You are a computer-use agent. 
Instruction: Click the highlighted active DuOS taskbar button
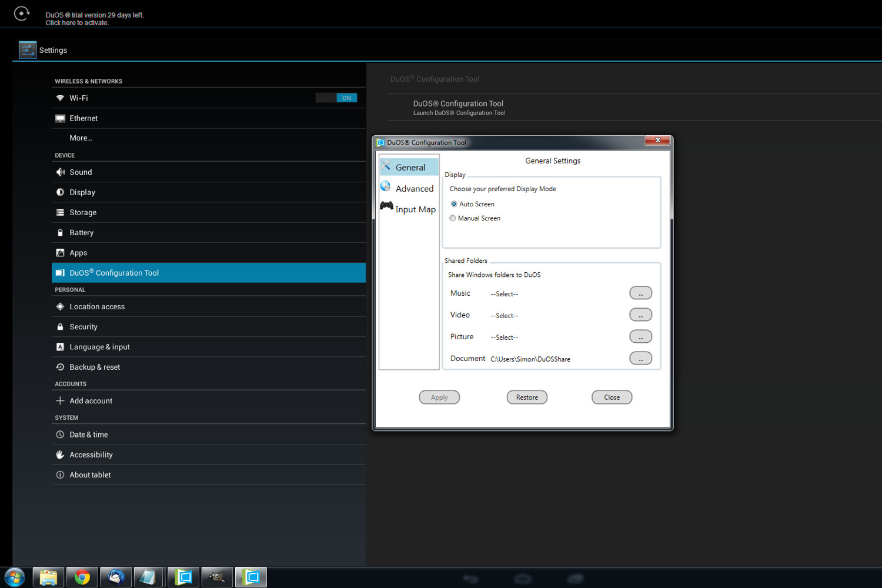click(x=251, y=577)
